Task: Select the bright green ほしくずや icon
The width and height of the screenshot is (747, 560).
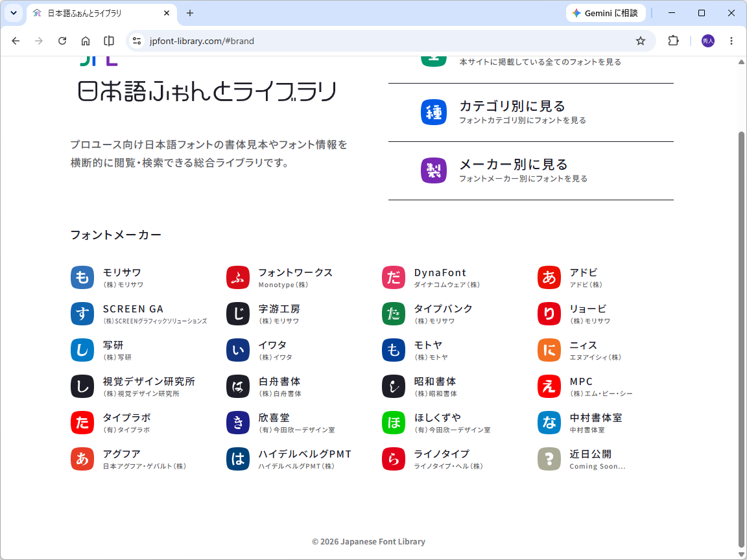Action: point(394,423)
